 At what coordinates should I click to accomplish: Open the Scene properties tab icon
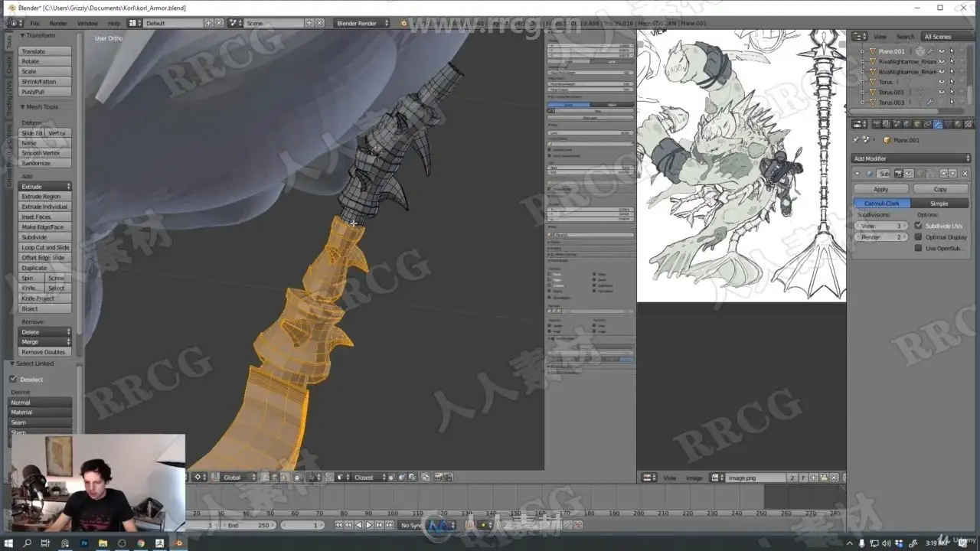(x=897, y=124)
